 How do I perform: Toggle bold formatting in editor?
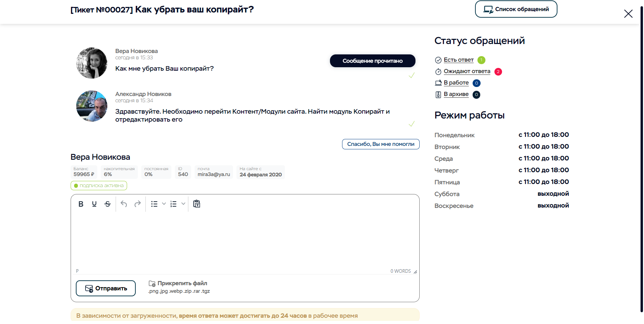pos(81,204)
